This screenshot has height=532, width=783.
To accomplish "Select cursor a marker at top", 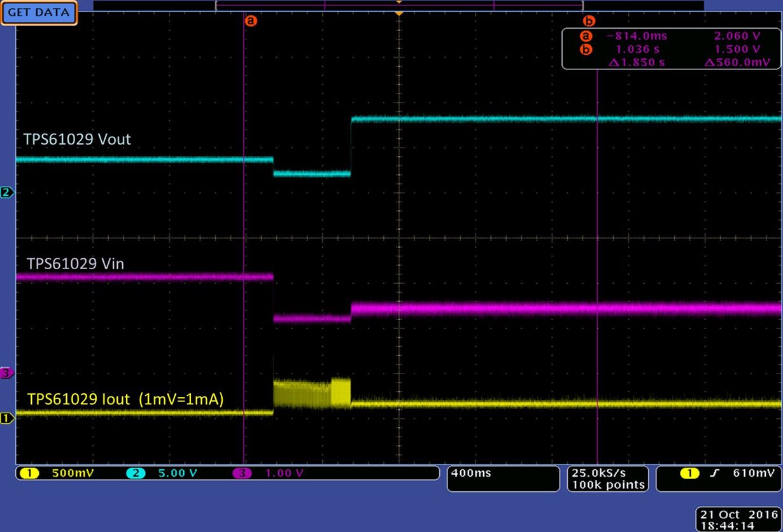I will pyautogui.click(x=250, y=20).
